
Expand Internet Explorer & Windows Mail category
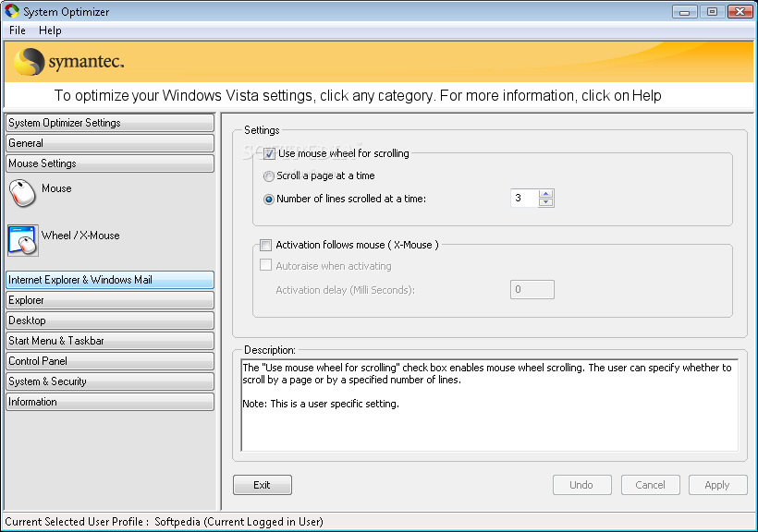click(x=110, y=280)
